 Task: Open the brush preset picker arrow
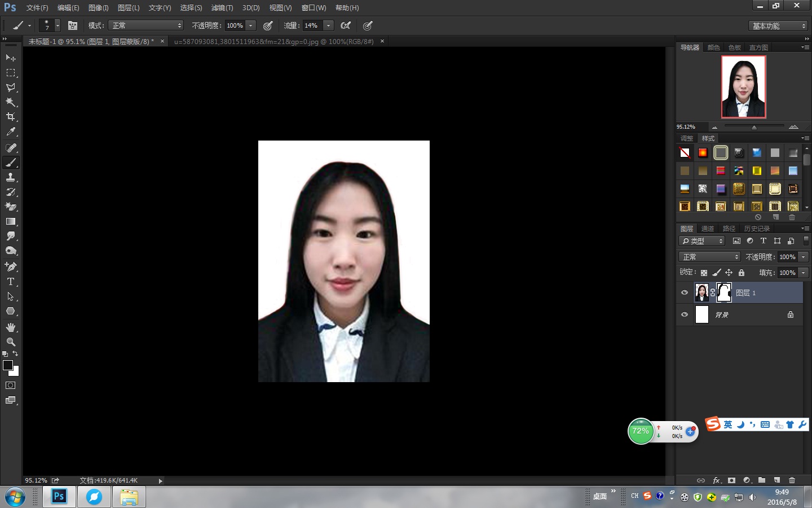coord(57,25)
